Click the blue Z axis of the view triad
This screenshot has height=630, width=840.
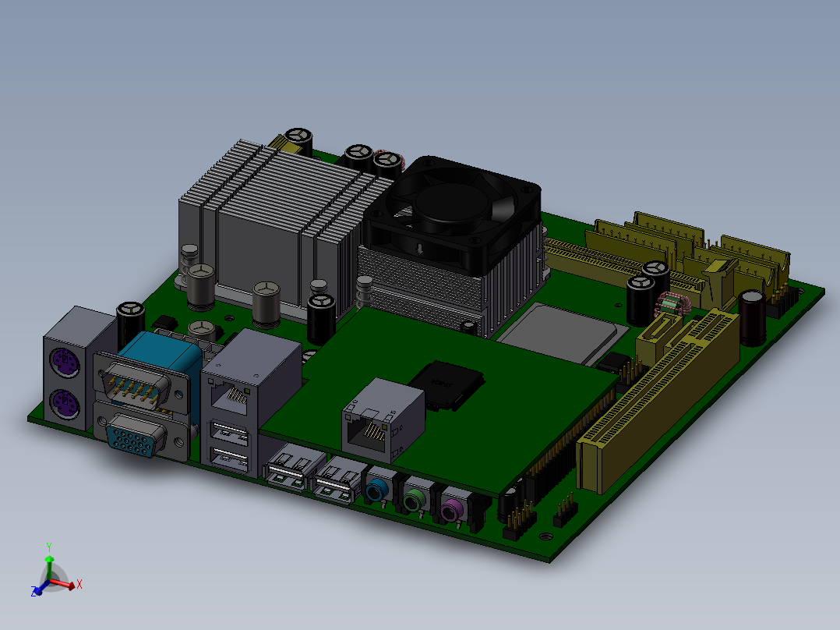(39, 588)
